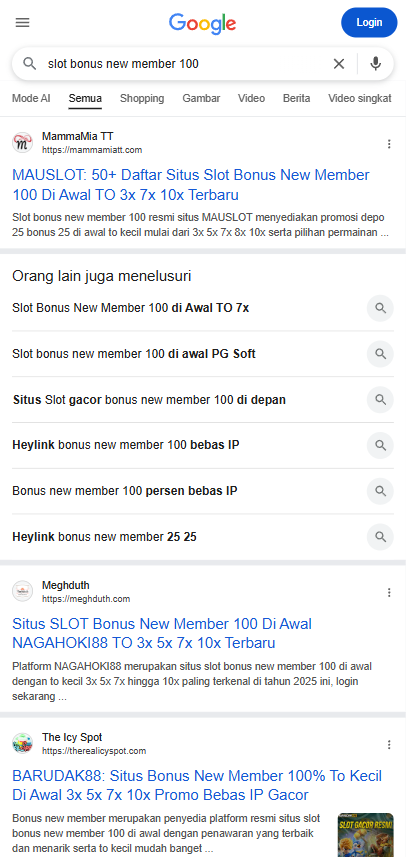This screenshot has height=857, width=406.
Task: Clear the search query with X icon
Action: click(x=339, y=64)
